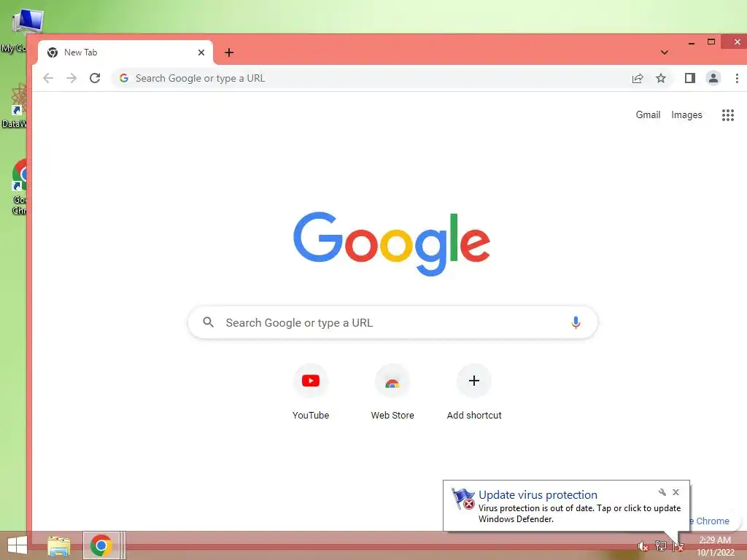This screenshot has width=747, height=560.
Task: Select the New Tab tab
Action: [125, 52]
